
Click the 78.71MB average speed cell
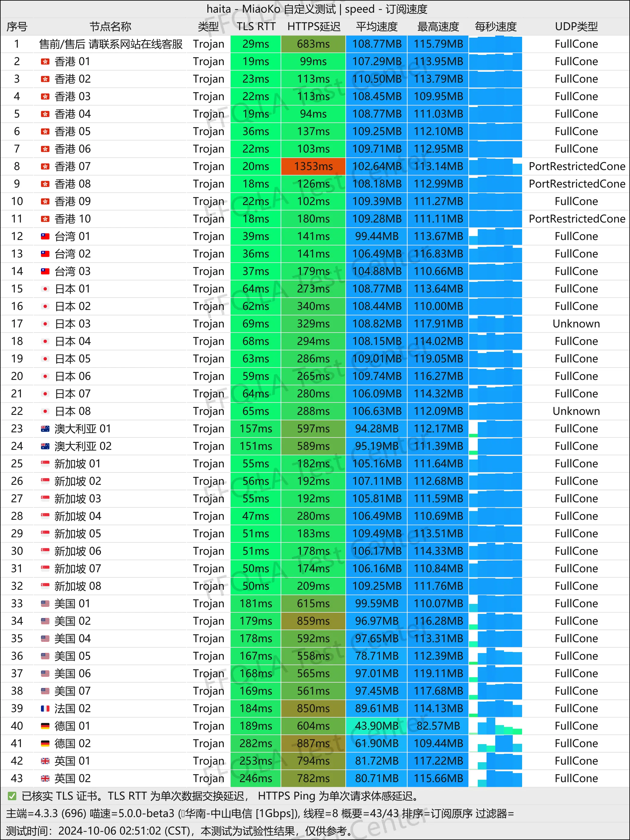[x=377, y=656]
